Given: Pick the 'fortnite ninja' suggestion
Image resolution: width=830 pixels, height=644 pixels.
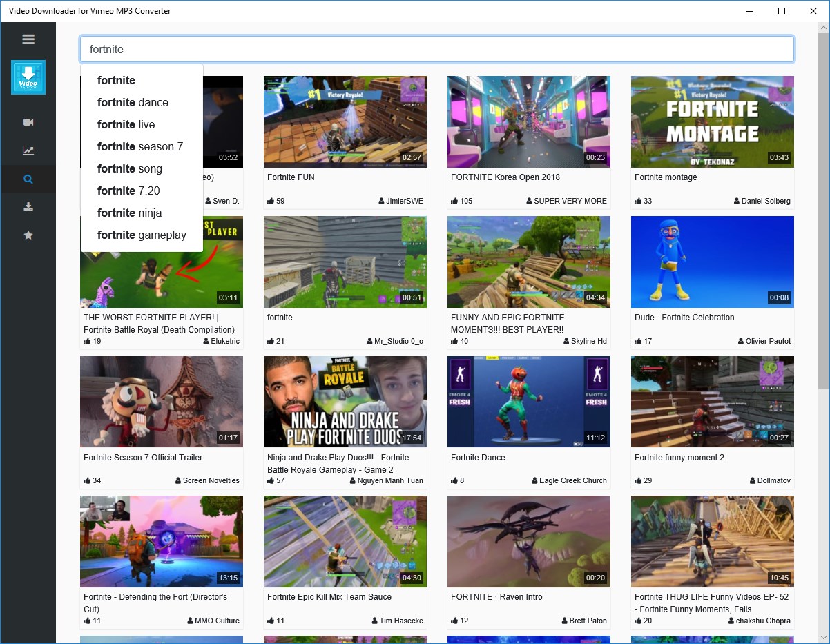Looking at the screenshot, I should coord(142,213).
